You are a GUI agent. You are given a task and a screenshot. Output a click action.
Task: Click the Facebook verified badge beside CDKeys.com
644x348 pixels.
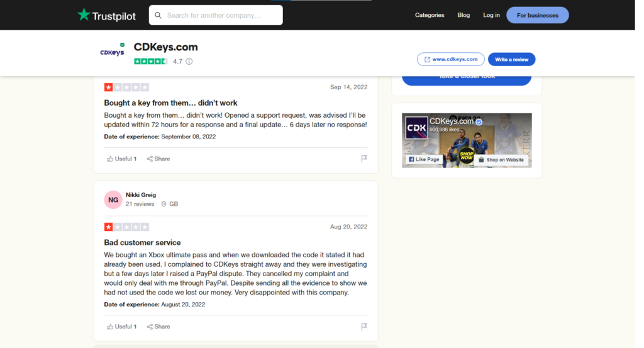coord(479,122)
